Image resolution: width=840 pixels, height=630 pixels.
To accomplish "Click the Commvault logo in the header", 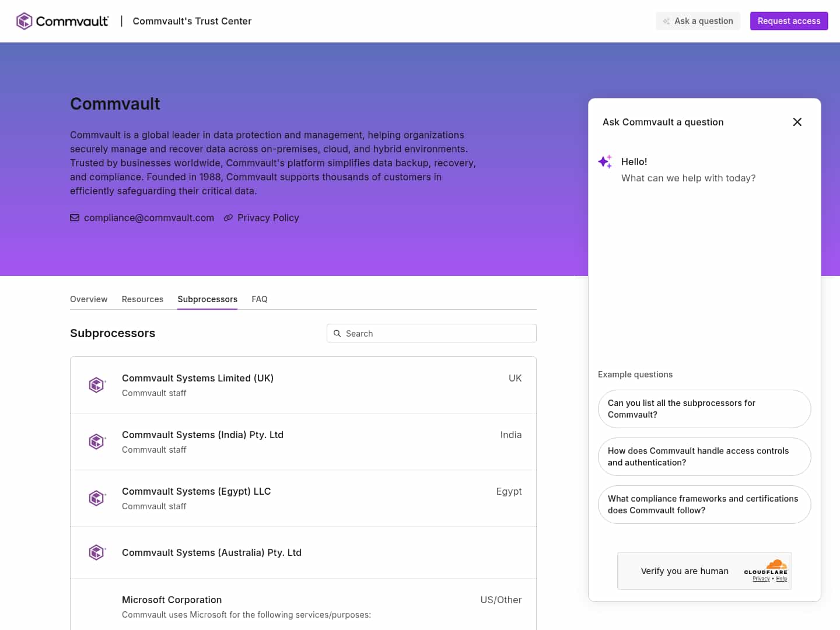I will coord(61,21).
